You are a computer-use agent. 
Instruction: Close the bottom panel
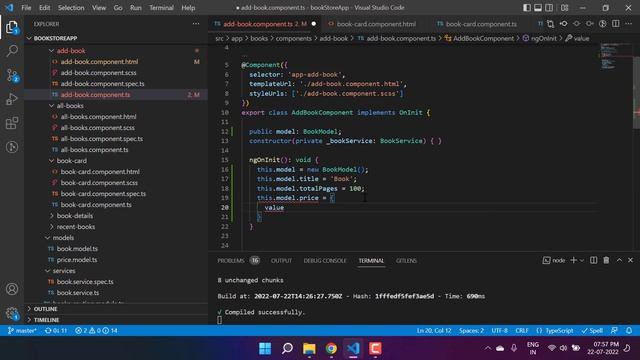631,260
